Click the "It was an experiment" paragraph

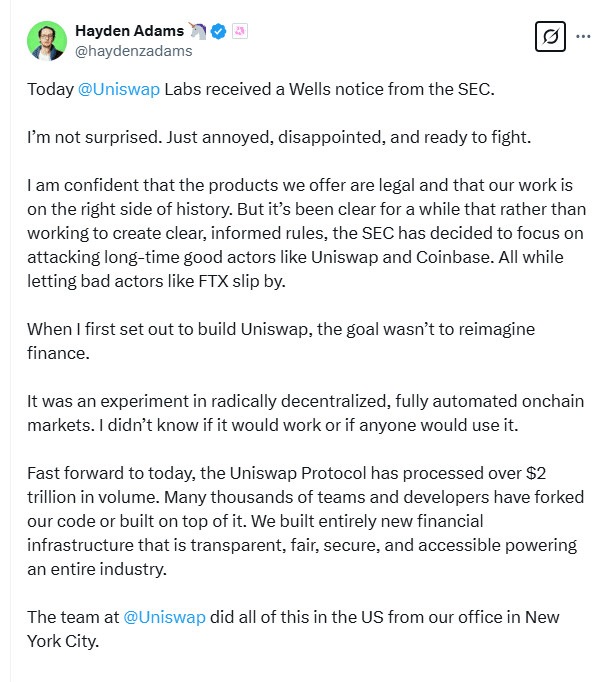click(x=305, y=413)
